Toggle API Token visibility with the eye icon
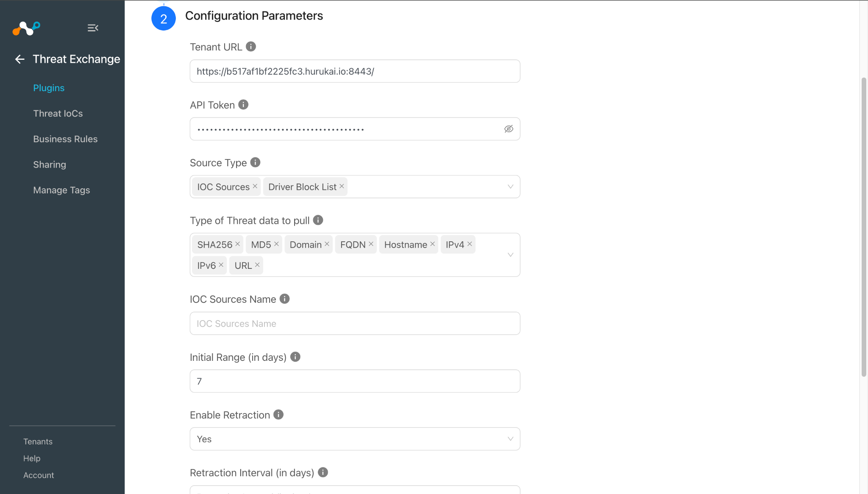This screenshot has height=494, width=868. (x=509, y=129)
